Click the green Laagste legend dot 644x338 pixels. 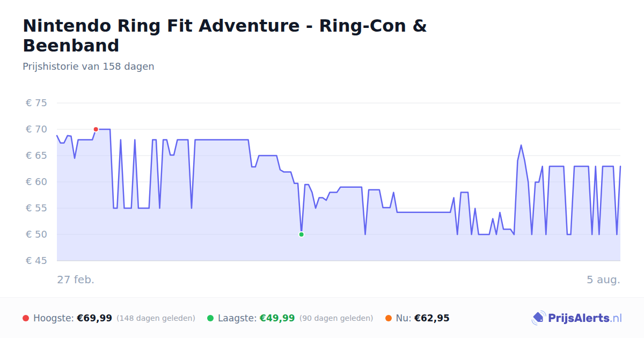210,318
